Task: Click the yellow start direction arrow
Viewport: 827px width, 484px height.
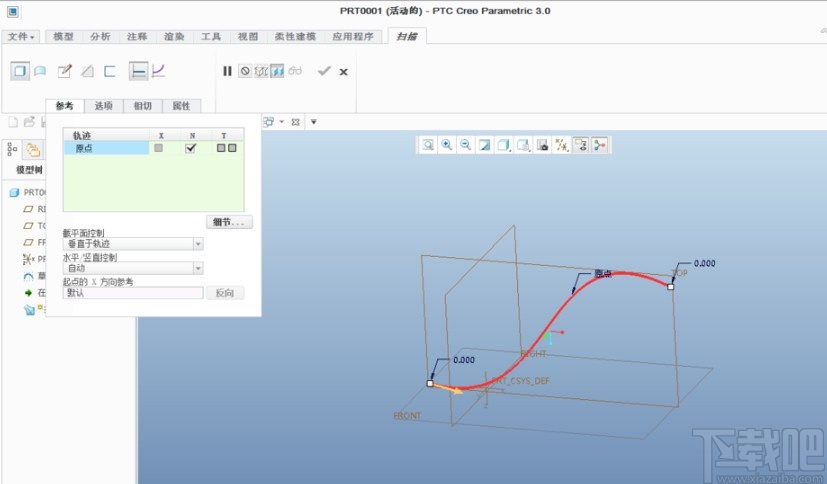Action: click(448, 389)
